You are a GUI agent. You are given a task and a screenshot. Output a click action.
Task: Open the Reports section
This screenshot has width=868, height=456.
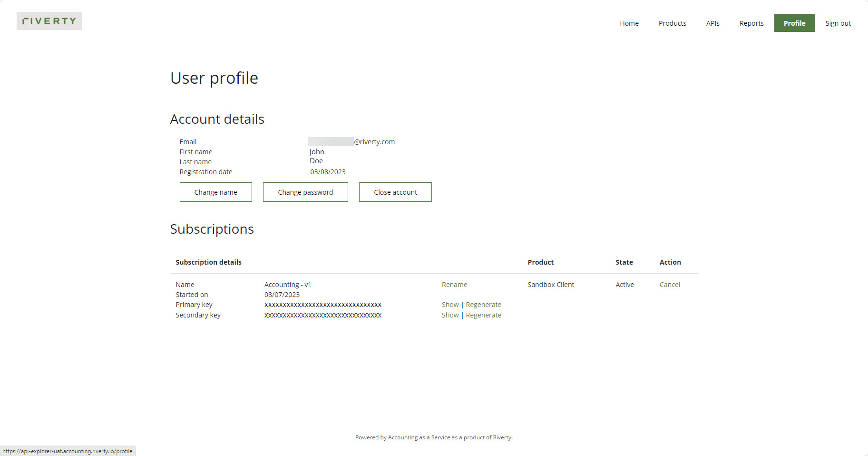pyautogui.click(x=751, y=23)
